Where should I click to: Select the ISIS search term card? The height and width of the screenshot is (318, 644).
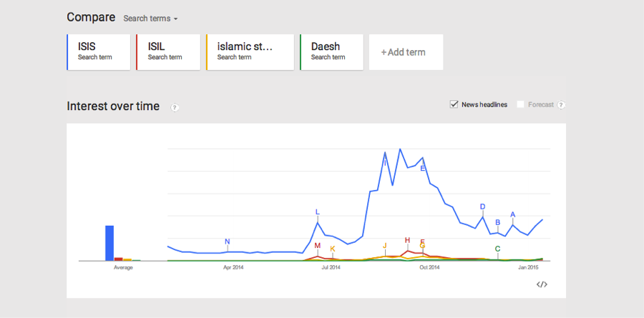coord(98,51)
